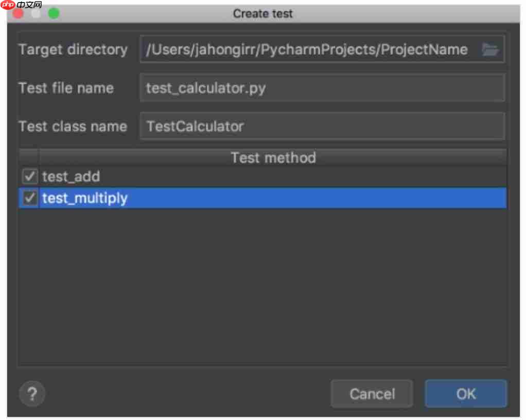Click the Test method column header
Image resolution: width=526 pixels, height=420 pixels.
[x=273, y=158]
